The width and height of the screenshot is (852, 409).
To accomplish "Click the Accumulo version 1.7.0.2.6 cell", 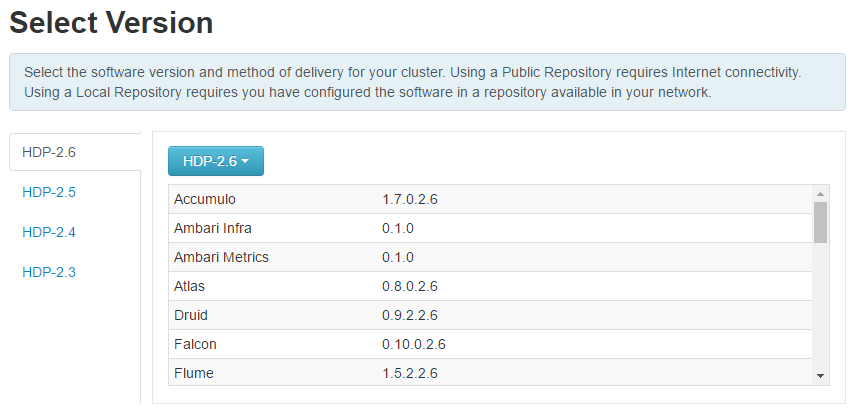I will pos(410,199).
